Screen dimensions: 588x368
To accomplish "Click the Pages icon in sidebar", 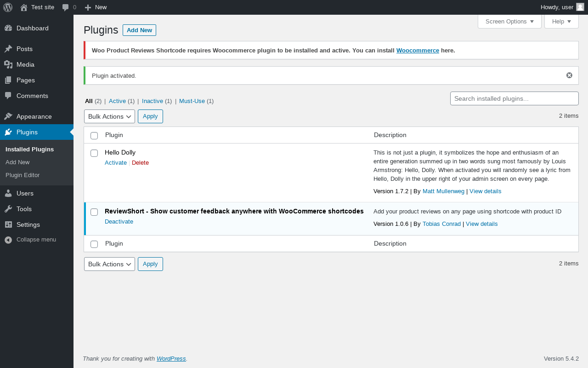I will point(8,80).
